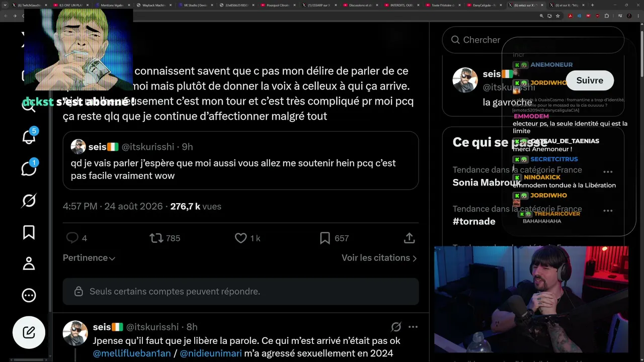The image size is (644, 362).
Task: Open the quoted post from seis 9h
Action: [240, 160]
